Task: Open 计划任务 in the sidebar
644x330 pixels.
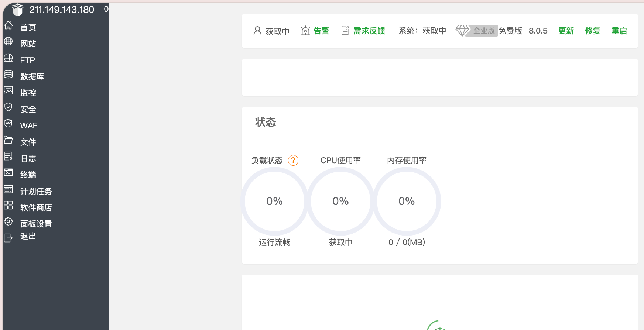Action: [36, 191]
